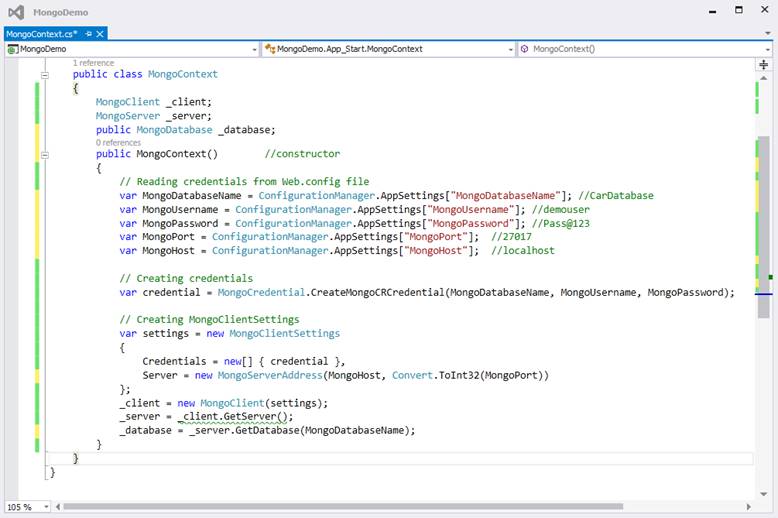The image size is (778, 518).
Task: Open the "1 reference" CodeLens link
Action: click(x=93, y=63)
